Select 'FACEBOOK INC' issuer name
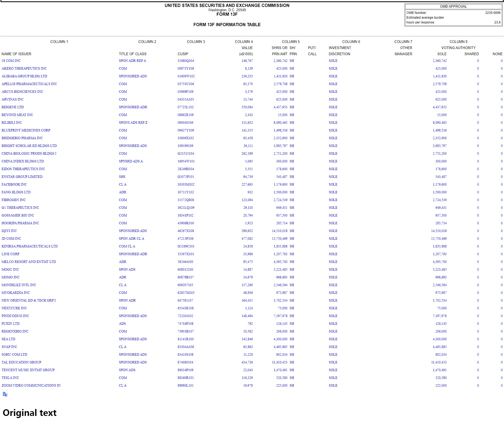The height and width of the screenshot is (421, 504). click(x=14, y=185)
